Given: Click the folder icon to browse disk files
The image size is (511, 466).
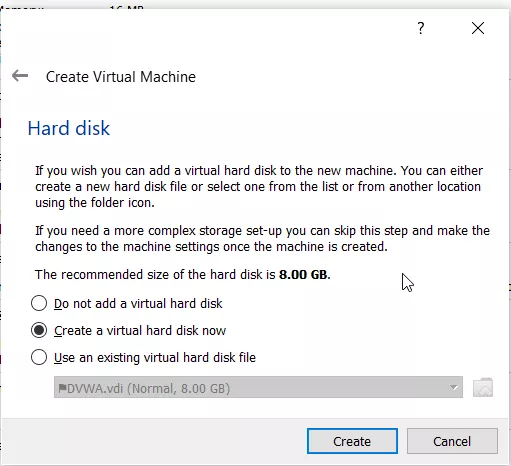Looking at the screenshot, I should pyautogui.click(x=483, y=387).
